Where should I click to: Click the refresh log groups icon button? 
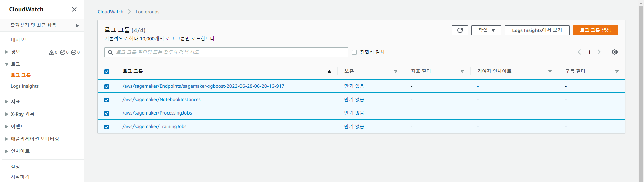click(x=460, y=30)
